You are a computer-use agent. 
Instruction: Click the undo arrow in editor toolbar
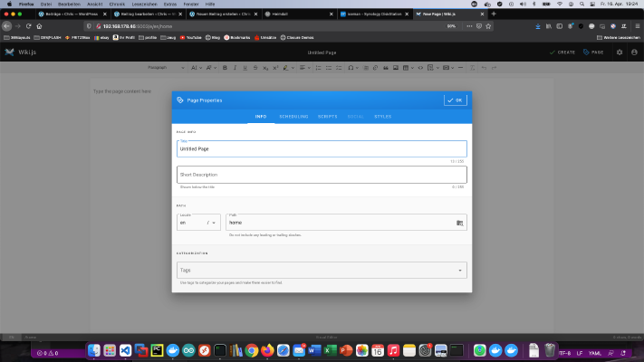(x=484, y=68)
